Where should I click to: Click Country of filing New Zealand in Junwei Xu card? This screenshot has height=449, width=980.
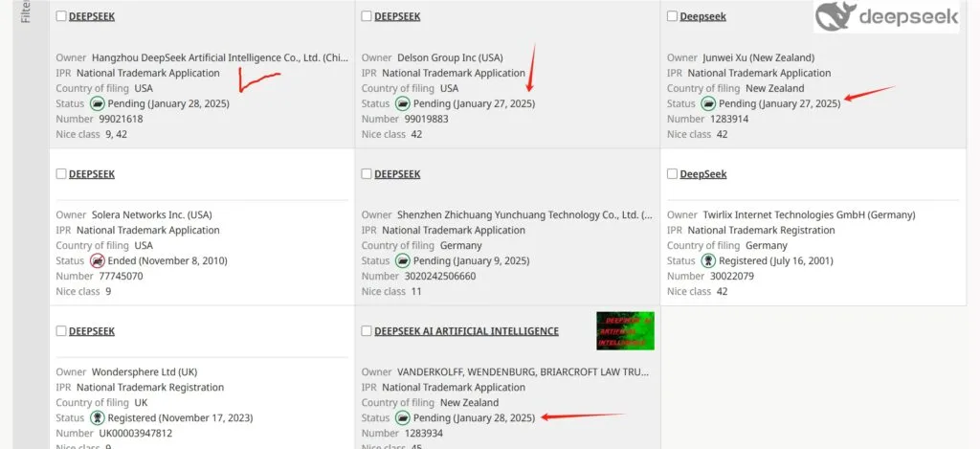[775, 88]
